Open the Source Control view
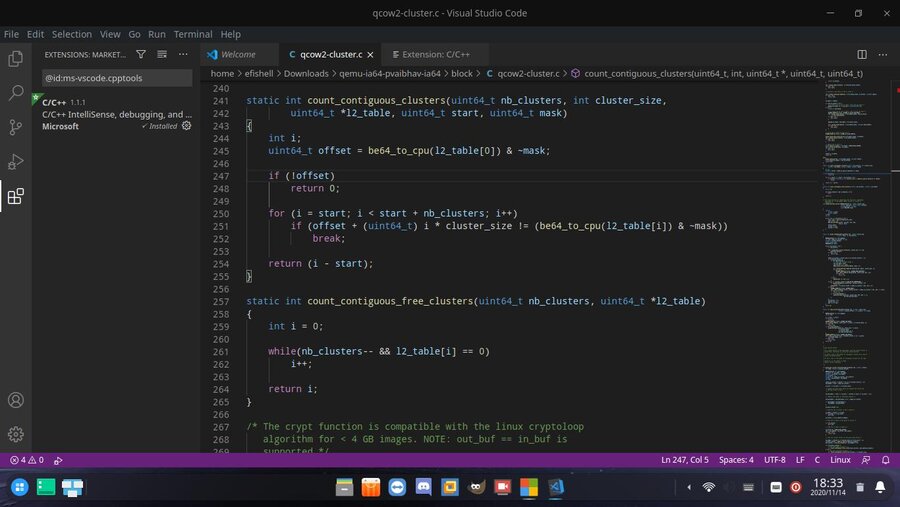 [x=15, y=127]
